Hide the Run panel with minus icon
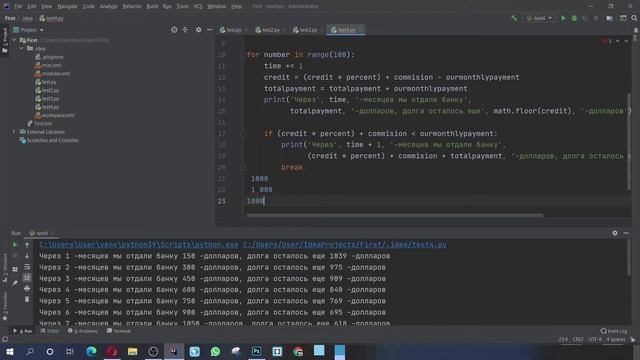 626,233
